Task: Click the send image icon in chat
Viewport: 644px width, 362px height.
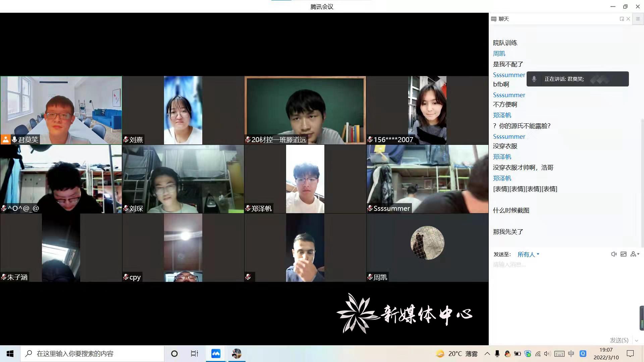Action: coord(624,254)
